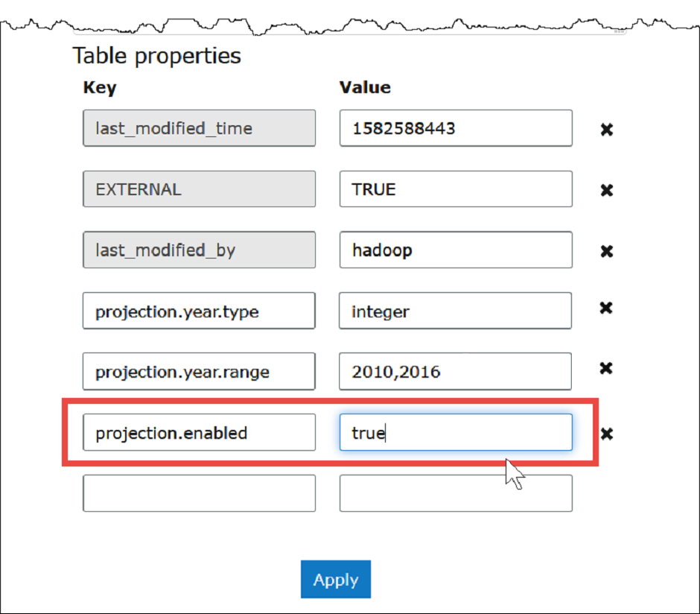
Task: Remove the projection.year.range property row
Action: pyautogui.click(x=607, y=368)
